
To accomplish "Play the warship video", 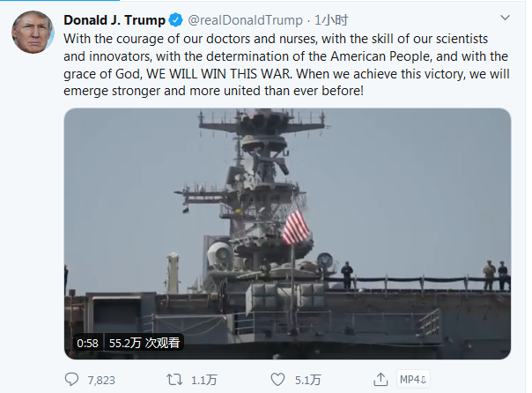I will point(287,234).
